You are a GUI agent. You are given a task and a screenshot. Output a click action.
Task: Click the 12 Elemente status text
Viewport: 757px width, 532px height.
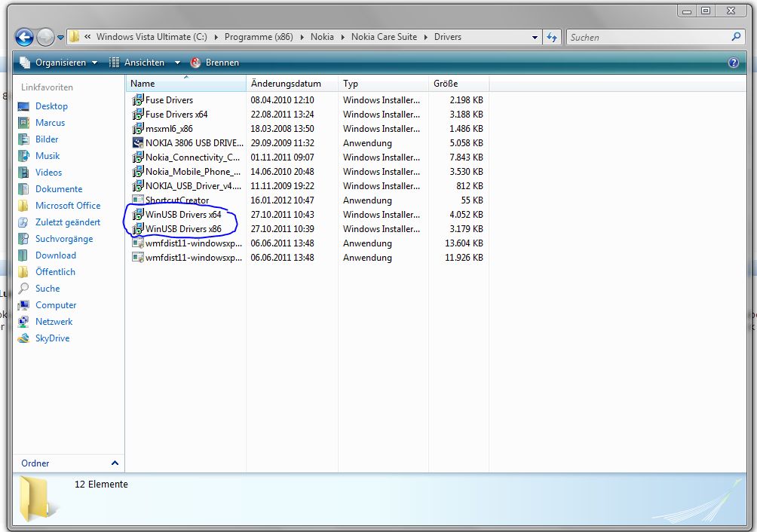tap(101, 485)
